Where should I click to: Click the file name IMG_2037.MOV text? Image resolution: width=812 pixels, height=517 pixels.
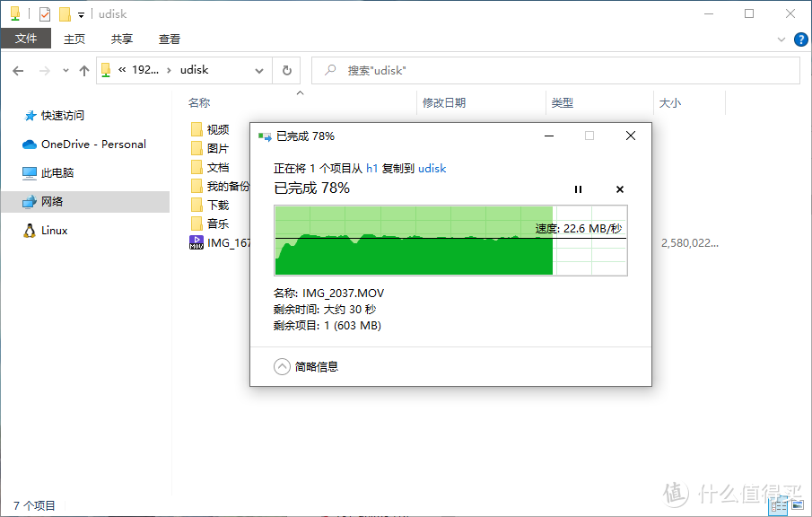click(344, 294)
